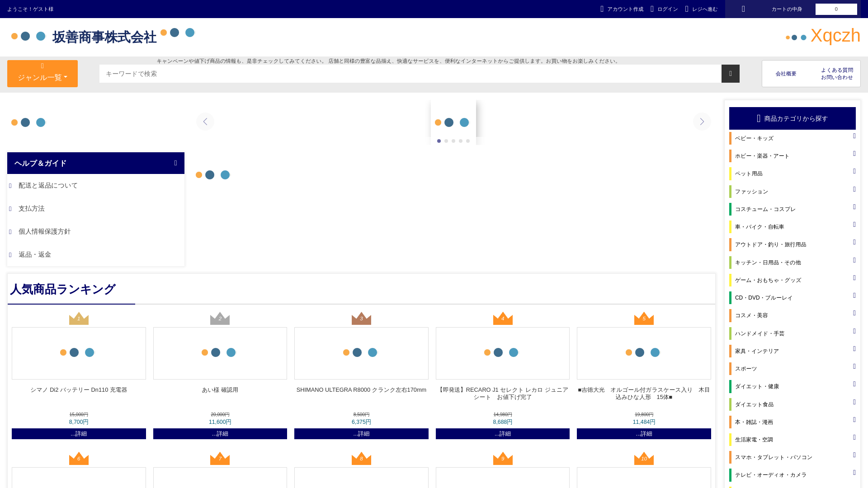868x488 pixels.
Task: Expand the 車・バイク・自転車 category
Action: 854,225
